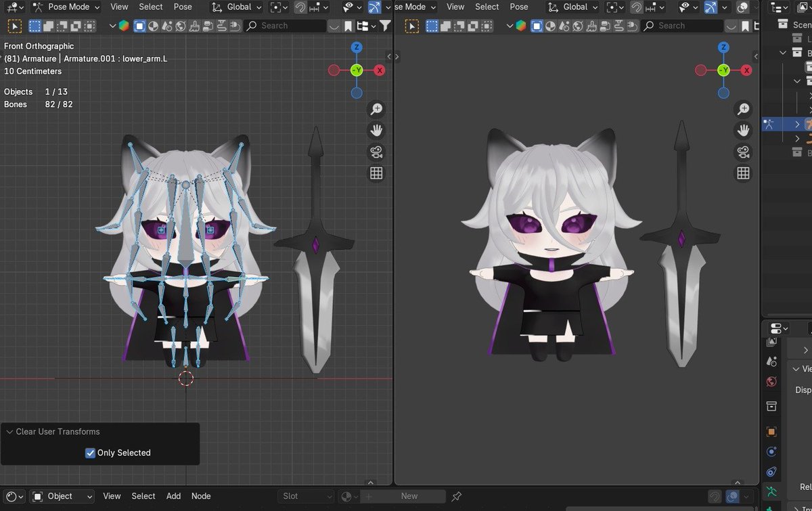The width and height of the screenshot is (812, 511).
Task: Open Add menu in bottom editor
Action: 173,496
